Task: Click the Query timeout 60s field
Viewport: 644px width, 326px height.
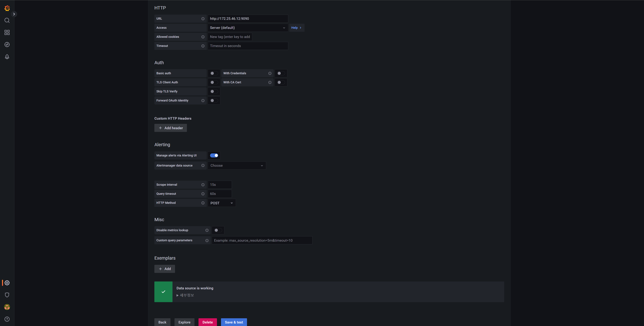Action: coord(219,194)
